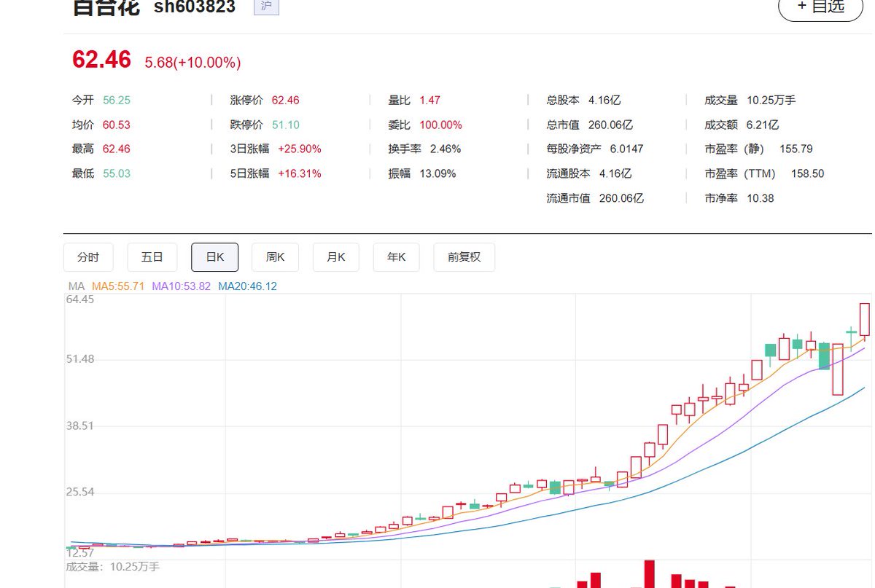Select the 均价 value 60.53

click(117, 125)
